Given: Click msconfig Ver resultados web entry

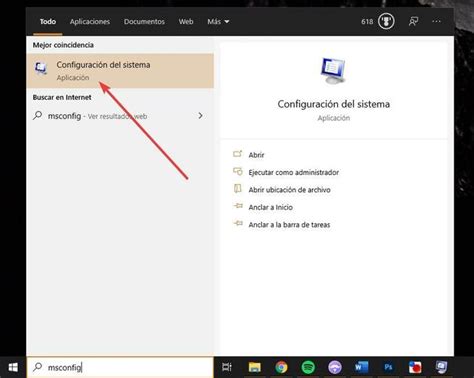Looking at the screenshot, I should pos(120,116).
